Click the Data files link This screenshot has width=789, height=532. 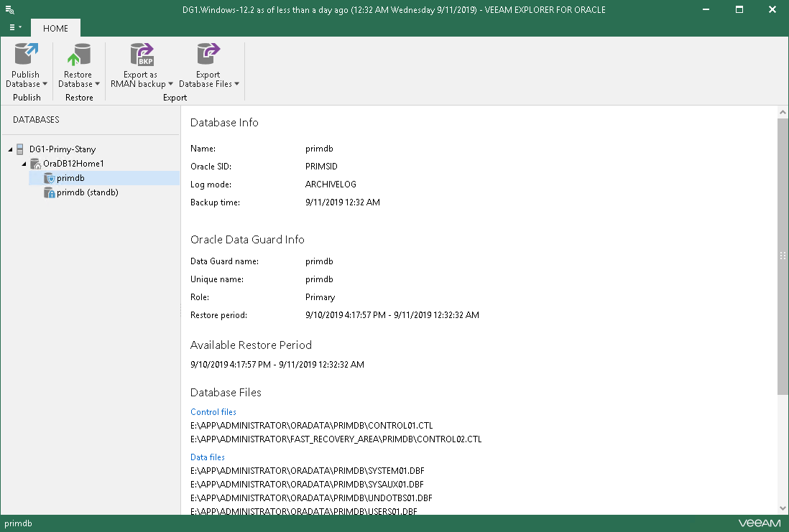click(x=208, y=457)
